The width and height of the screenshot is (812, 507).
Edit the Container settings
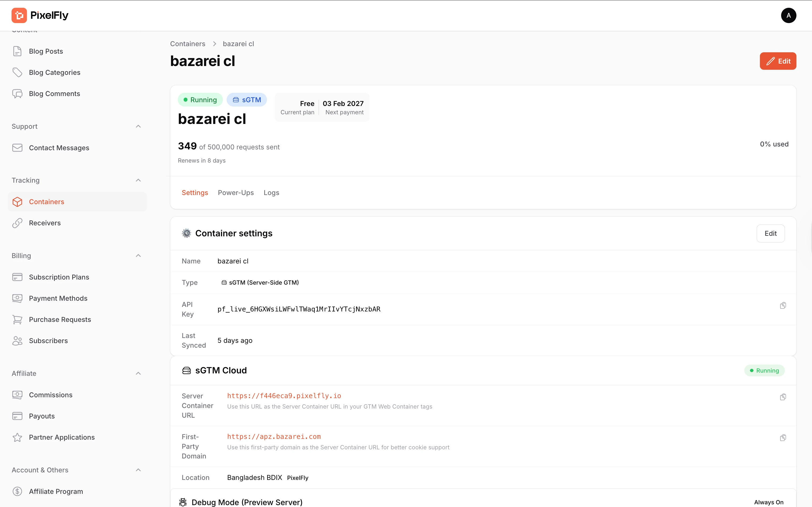tap(770, 233)
